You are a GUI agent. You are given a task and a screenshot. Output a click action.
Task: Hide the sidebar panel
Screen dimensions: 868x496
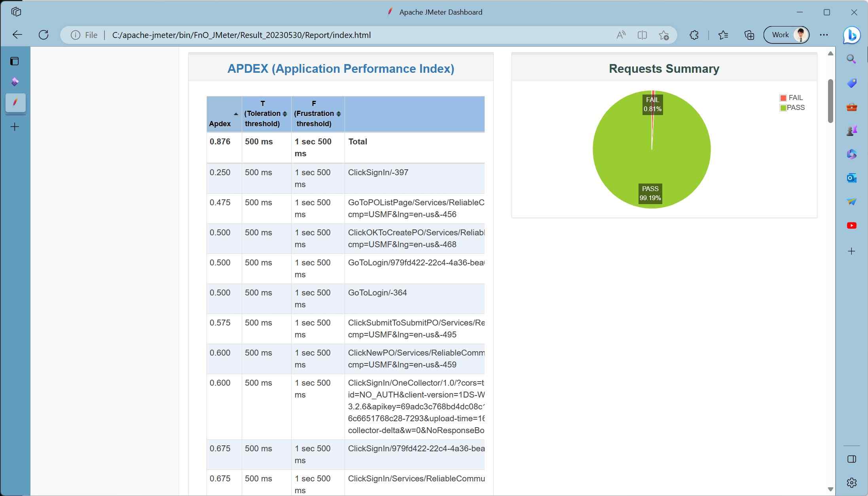(x=852, y=459)
